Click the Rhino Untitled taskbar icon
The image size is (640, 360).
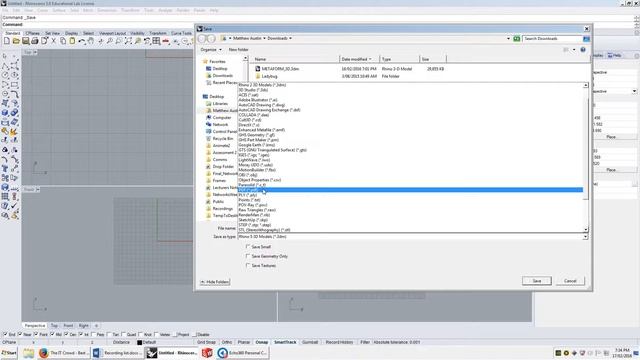[171, 353]
